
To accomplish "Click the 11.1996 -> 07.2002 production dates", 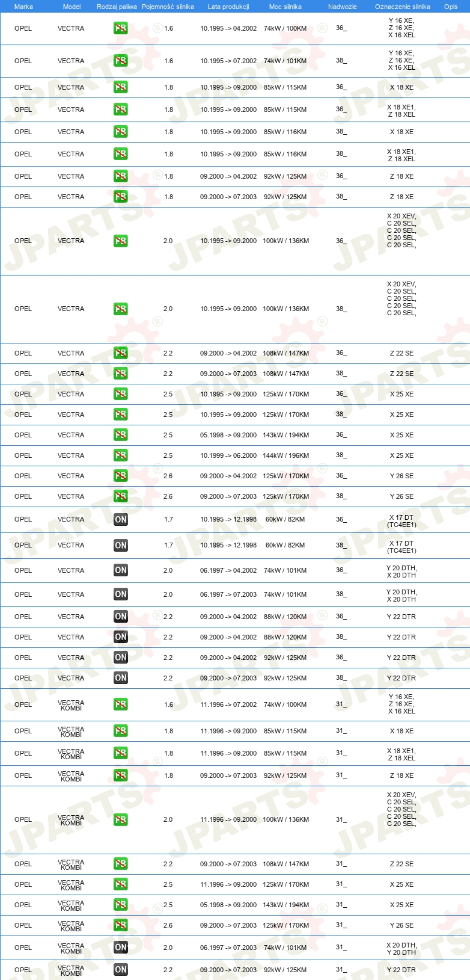I will pyautogui.click(x=228, y=704).
